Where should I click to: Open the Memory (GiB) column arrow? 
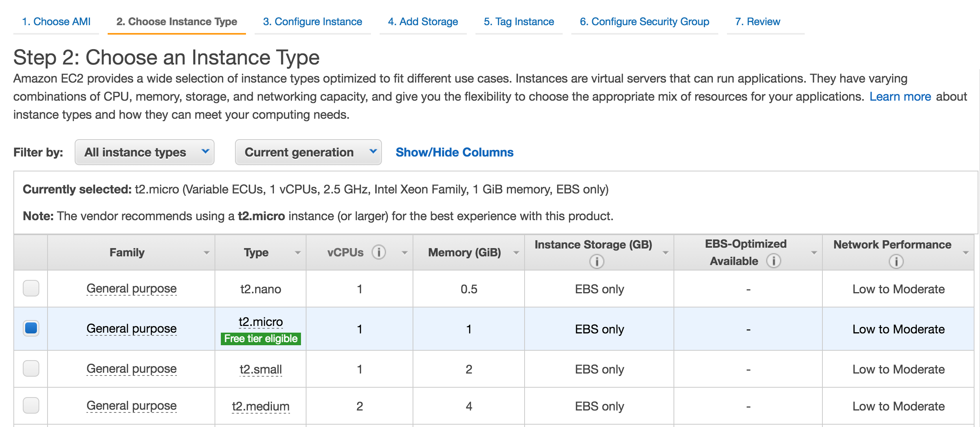click(x=516, y=253)
